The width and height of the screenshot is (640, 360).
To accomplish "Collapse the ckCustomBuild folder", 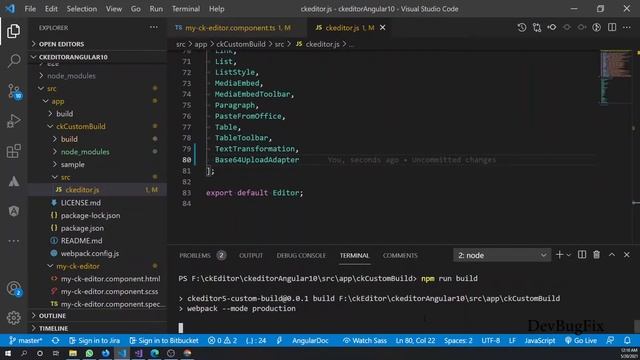I will (80, 127).
